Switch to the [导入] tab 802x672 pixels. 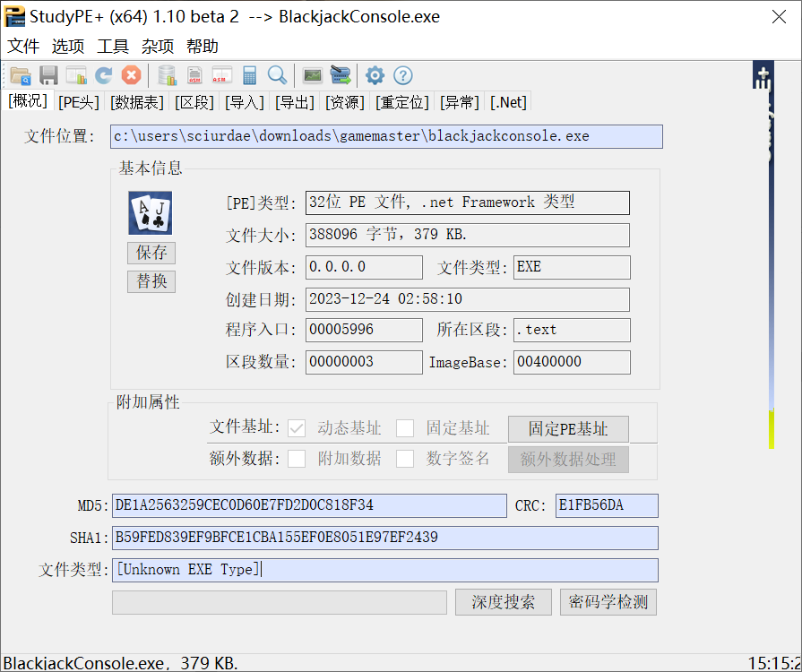click(245, 102)
